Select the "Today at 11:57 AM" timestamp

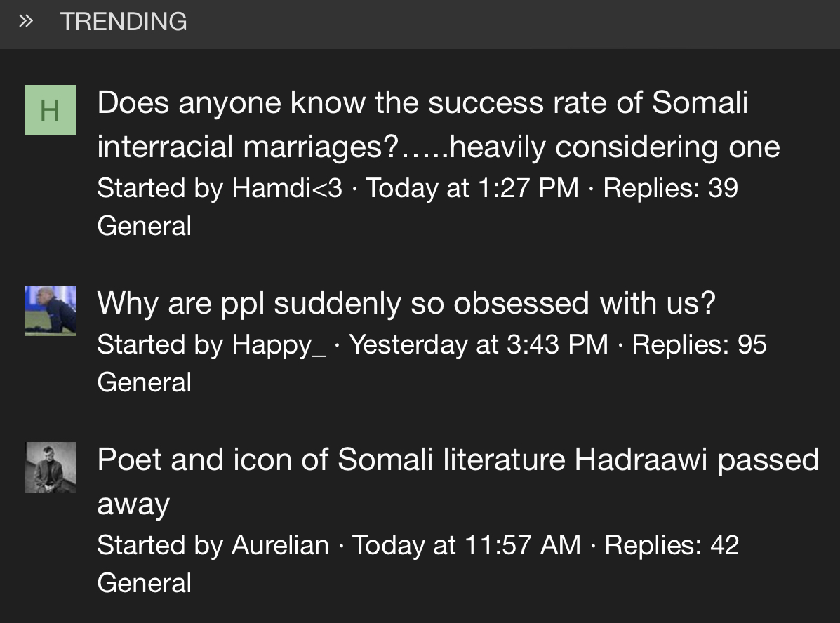(x=466, y=545)
